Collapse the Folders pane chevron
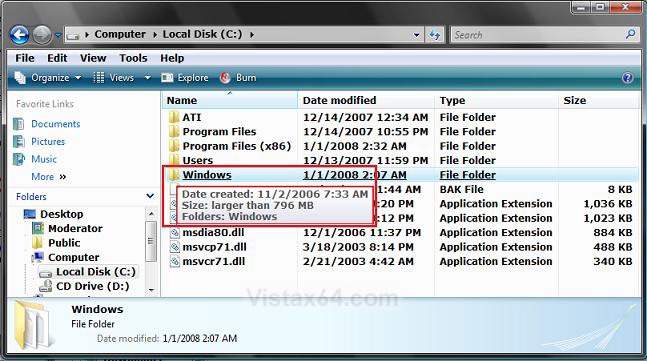Screen dimensions: 647x361 [150, 196]
